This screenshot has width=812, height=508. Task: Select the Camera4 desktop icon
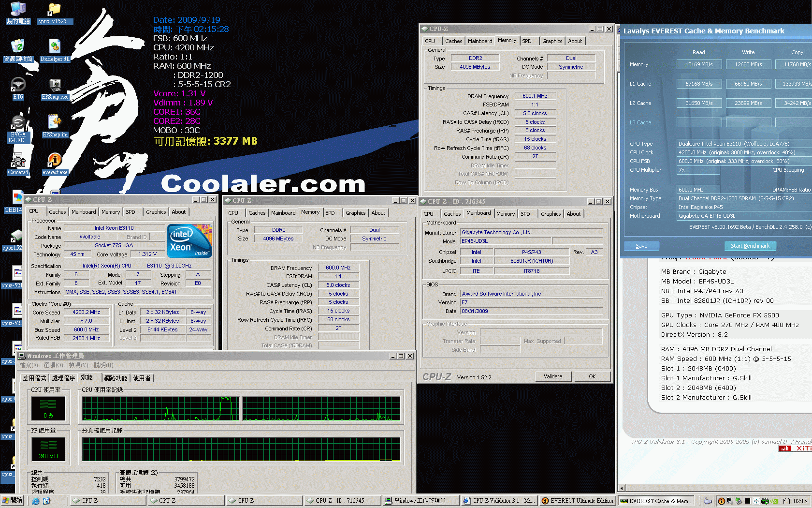pos(18,164)
